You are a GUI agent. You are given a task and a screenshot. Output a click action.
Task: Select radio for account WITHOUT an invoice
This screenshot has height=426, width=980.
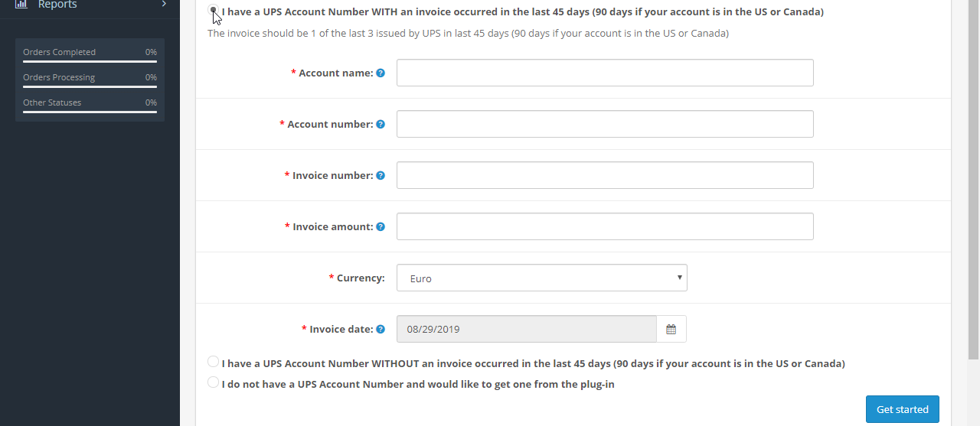pos(213,362)
